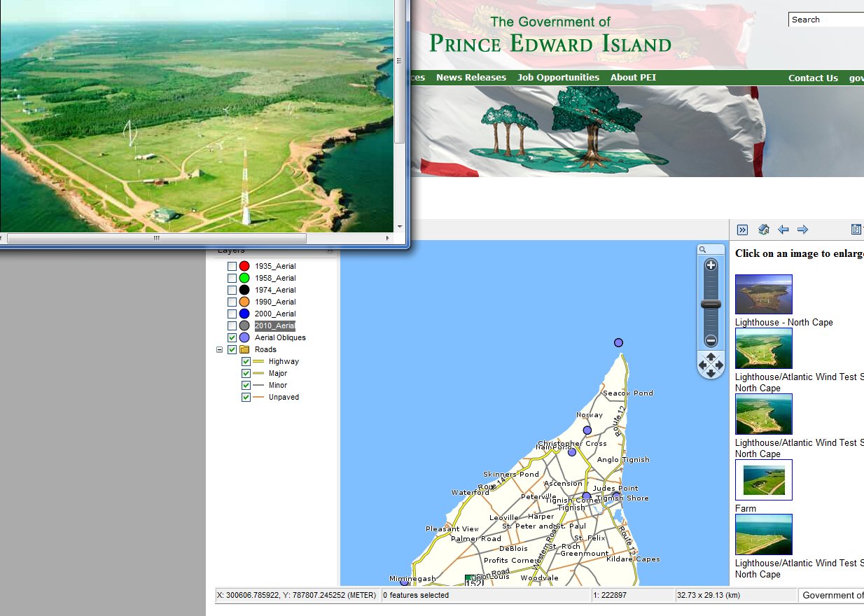Click in the Search input field
Screen dimensions: 864x616
[826, 20]
